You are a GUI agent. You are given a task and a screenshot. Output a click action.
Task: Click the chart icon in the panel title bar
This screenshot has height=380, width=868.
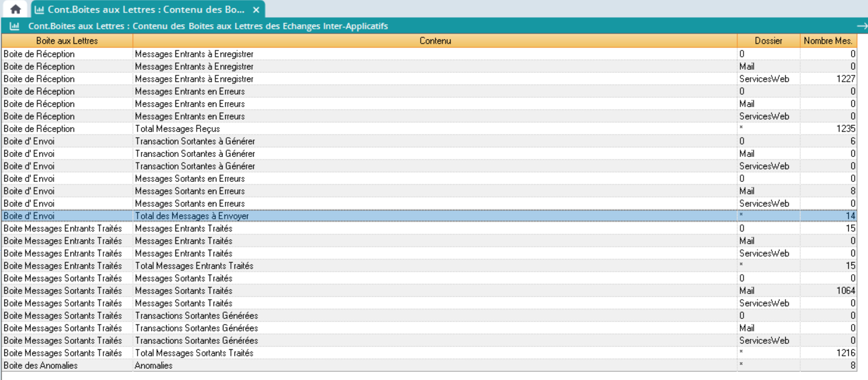tap(14, 26)
